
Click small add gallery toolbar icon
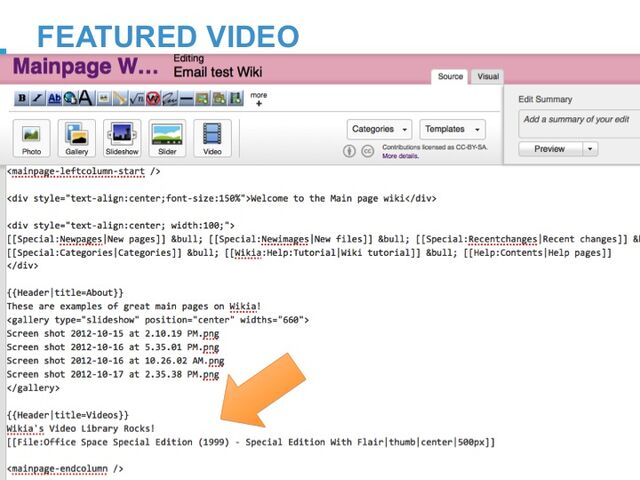[219, 98]
